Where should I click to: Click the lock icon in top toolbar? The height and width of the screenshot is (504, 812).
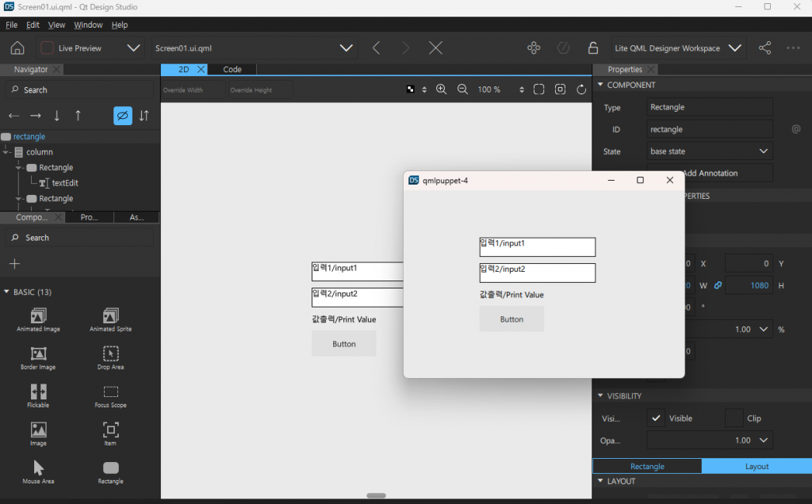click(592, 48)
